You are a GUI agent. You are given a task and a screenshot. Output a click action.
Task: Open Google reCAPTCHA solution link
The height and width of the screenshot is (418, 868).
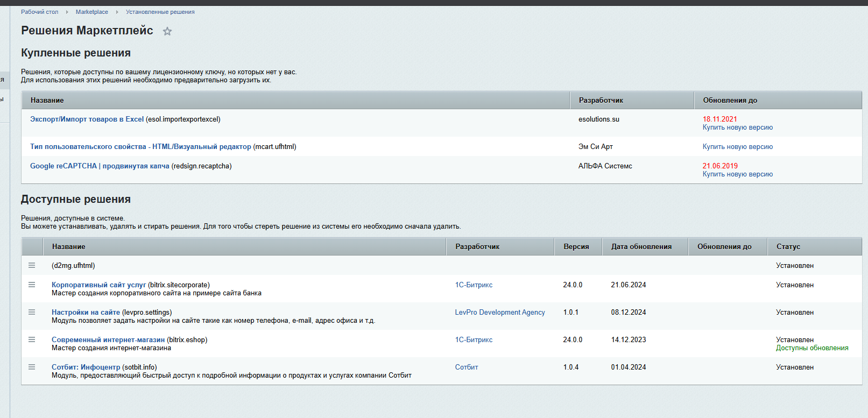point(100,166)
